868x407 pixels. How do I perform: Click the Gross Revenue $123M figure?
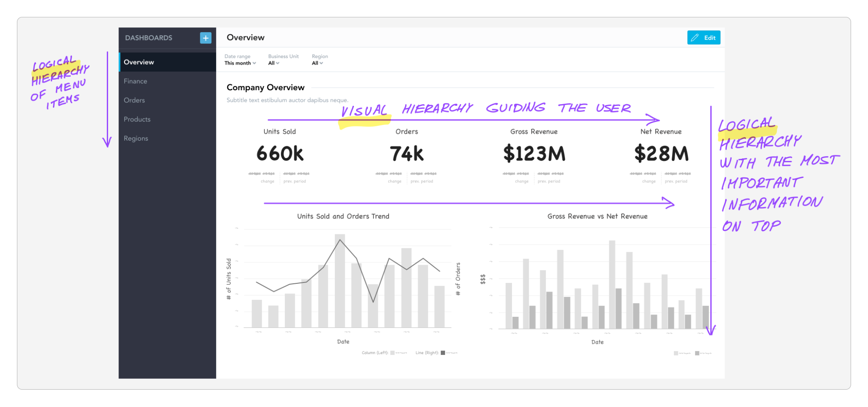[x=534, y=154]
